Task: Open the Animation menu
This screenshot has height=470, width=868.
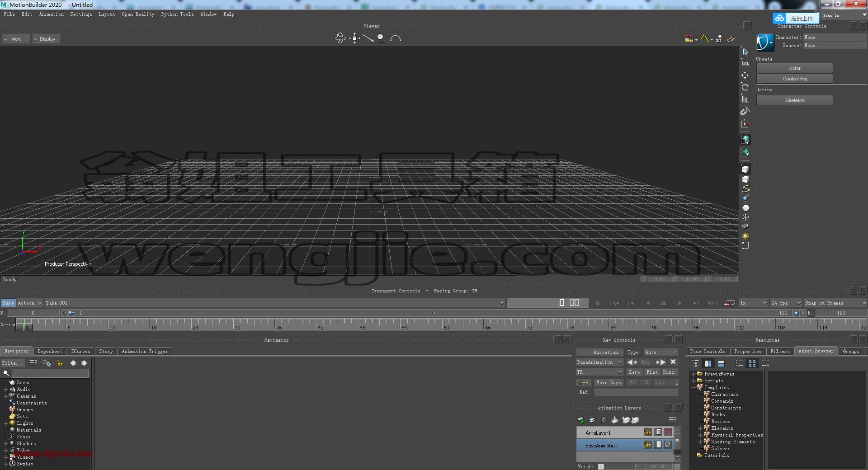Action: [x=52, y=14]
